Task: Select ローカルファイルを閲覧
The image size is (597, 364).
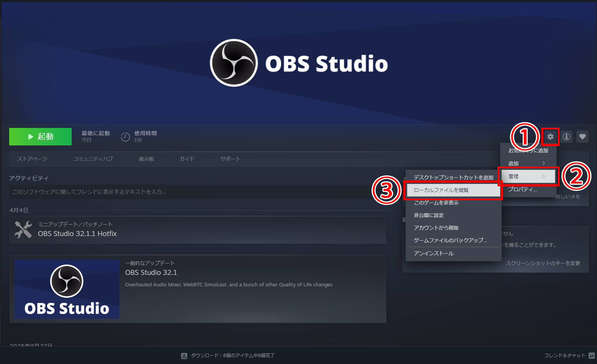Action: pyautogui.click(x=453, y=190)
